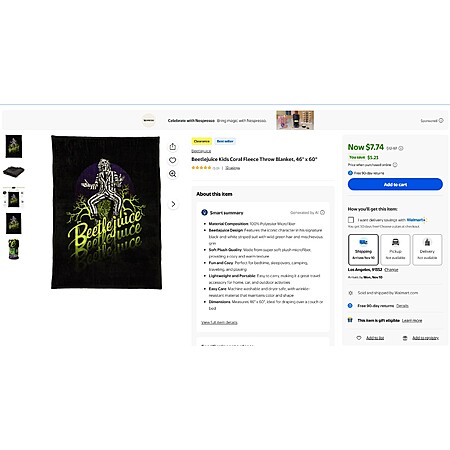
Task: Select the Delivery fulfillment option
Action: point(427,250)
